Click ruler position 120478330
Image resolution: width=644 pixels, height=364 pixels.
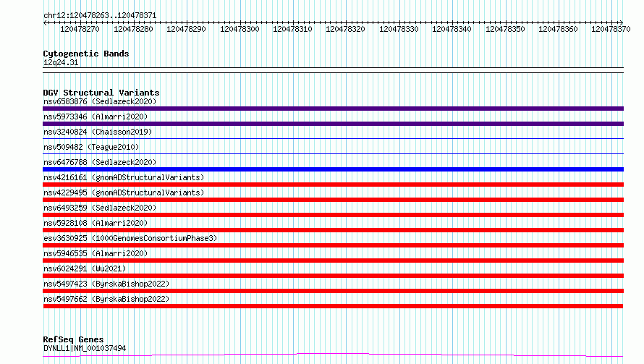pyautogui.click(x=399, y=29)
